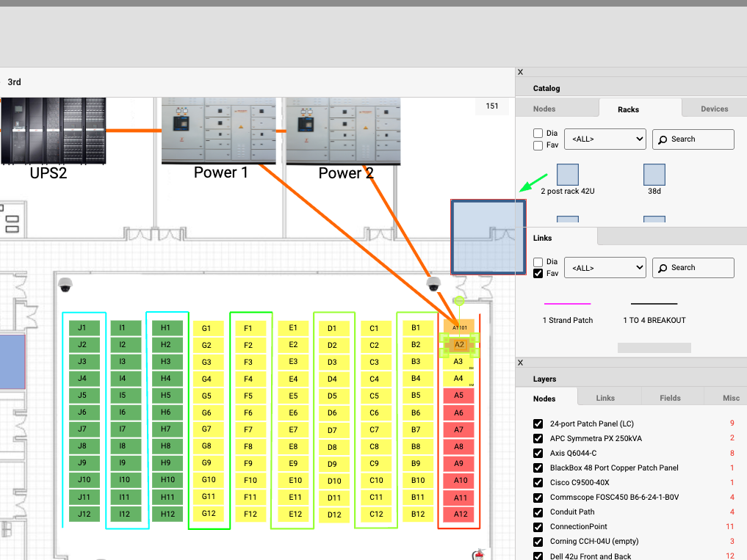Click the Search button in Links panel

pos(693,268)
